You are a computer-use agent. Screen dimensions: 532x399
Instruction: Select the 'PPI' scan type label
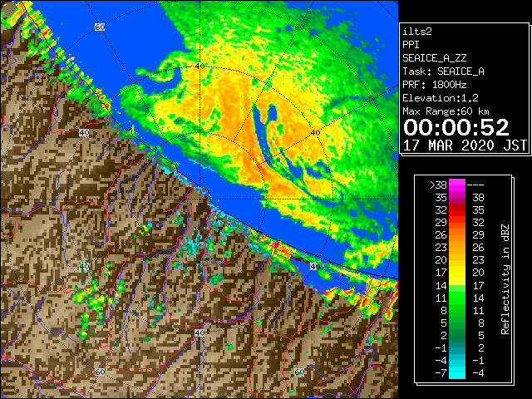pyautogui.click(x=411, y=45)
